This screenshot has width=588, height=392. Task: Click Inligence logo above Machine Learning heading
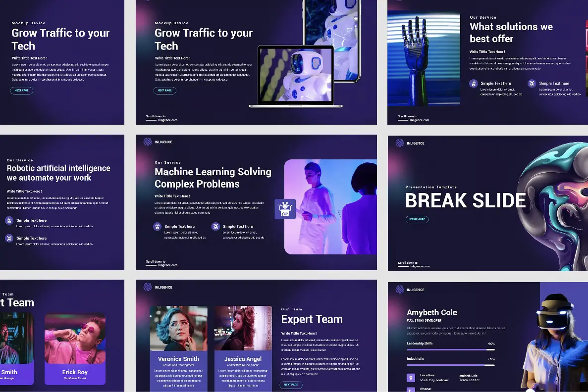[x=148, y=142]
